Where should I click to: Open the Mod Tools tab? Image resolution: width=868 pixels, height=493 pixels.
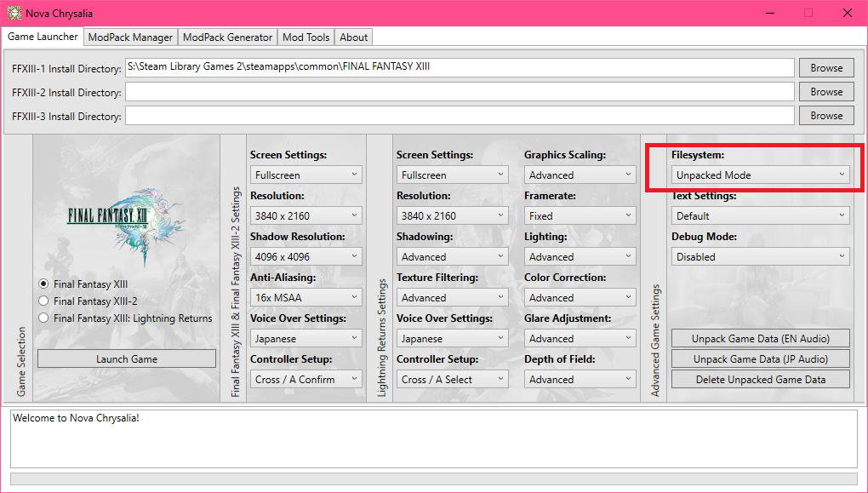pos(306,37)
